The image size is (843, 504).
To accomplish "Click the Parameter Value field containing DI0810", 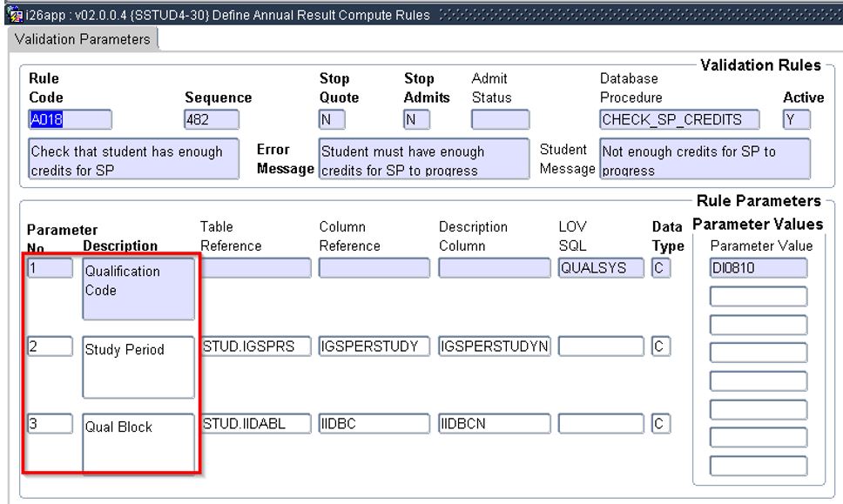I will point(758,268).
